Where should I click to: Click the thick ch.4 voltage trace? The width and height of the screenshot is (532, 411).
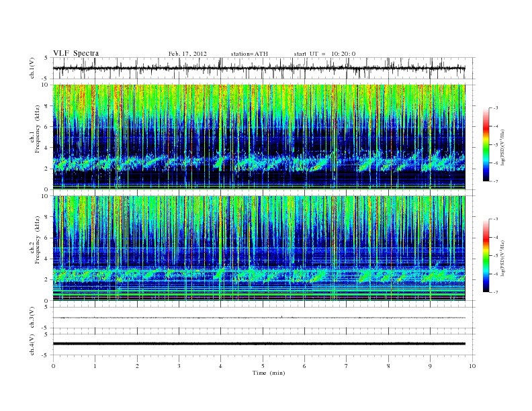pyautogui.click(x=259, y=344)
